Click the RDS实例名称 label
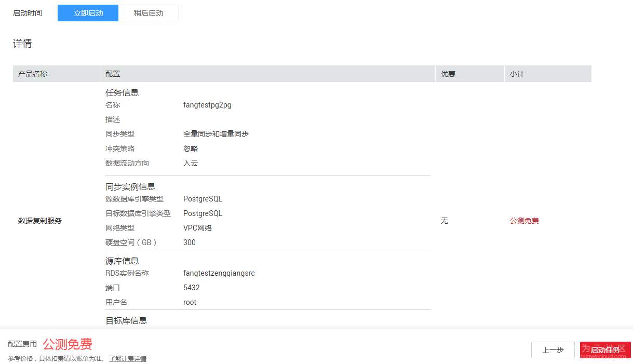The image size is (633, 364). [127, 273]
